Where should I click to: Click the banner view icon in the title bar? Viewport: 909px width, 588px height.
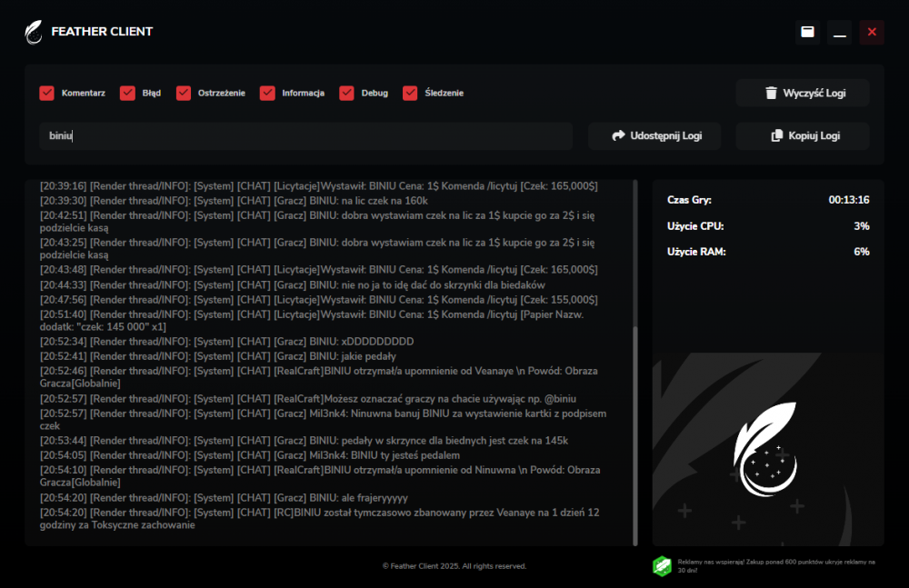pyautogui.click(x=807, y=31)
